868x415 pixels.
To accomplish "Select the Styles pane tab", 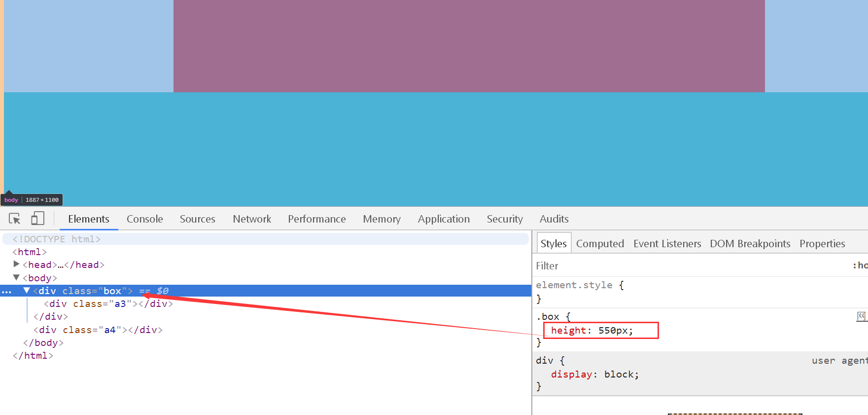I will pyautogui.click(x=554, y=243).
